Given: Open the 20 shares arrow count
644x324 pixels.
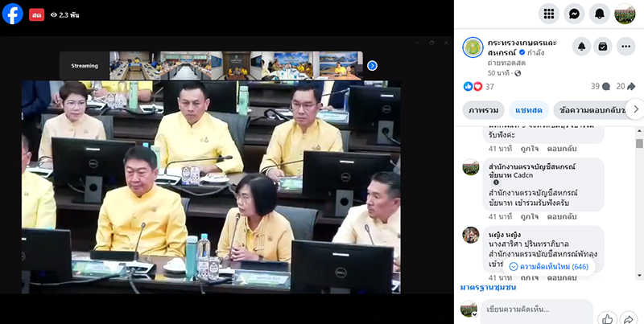Looking at the screenshot, I should (626, 86).
